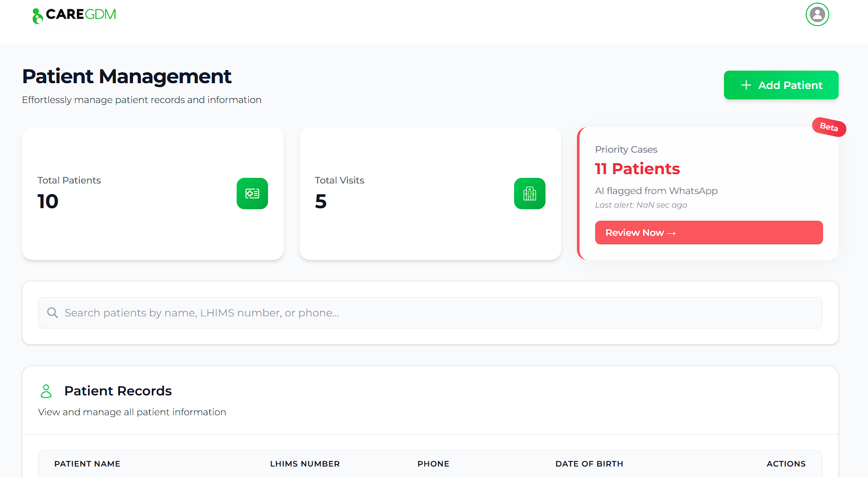Viewport: 868px width, 477px height.
Task: Select the Patient Records person icon
Action: tap(46, 391)
